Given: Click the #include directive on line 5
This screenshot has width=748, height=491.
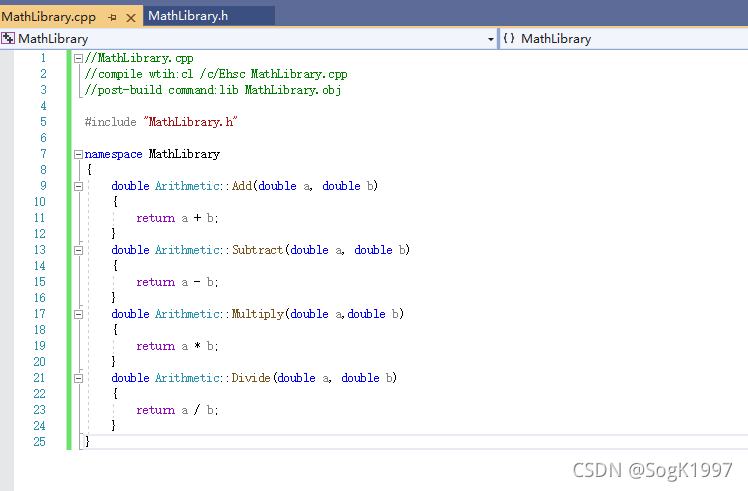Looking at the screenshot, I should click(110, 122).
